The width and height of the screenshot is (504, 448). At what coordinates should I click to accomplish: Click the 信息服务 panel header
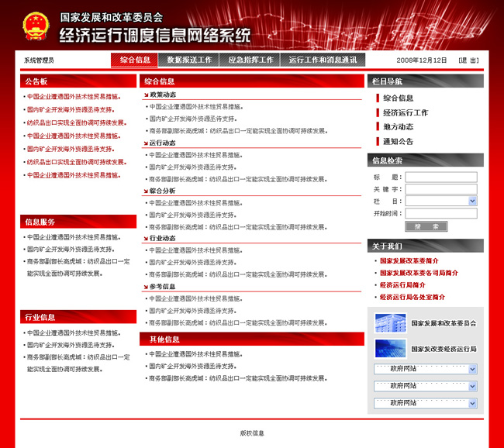(78, 222)
